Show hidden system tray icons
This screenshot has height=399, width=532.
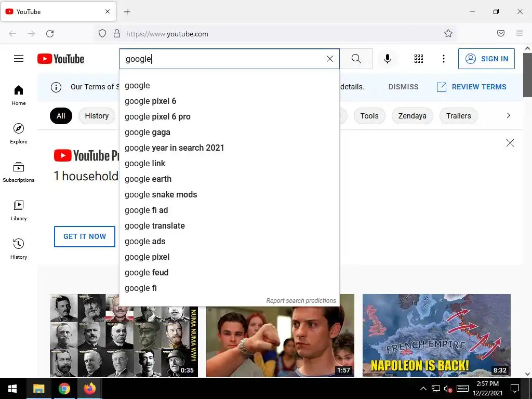(423, 389)
